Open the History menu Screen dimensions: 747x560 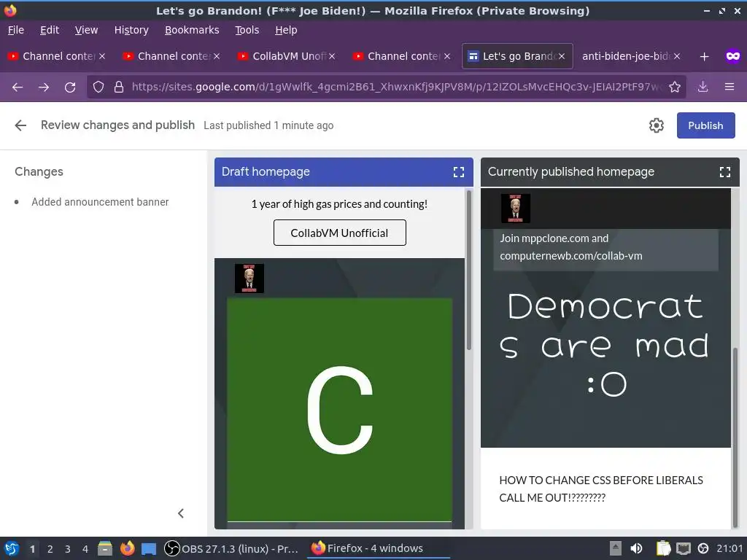point(131,30)
